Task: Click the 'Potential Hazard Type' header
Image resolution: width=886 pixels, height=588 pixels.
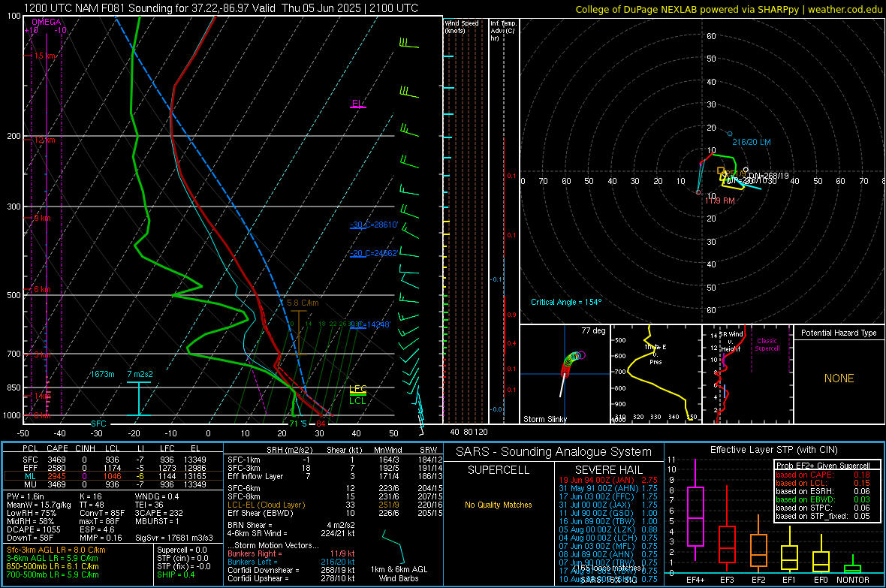Action: [839, 333]
